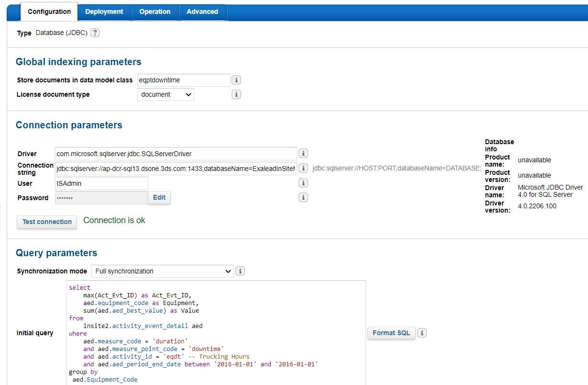This screenshot has width=588, height=385.
Task: Click Edit to change the password
Action: point(159,197)
